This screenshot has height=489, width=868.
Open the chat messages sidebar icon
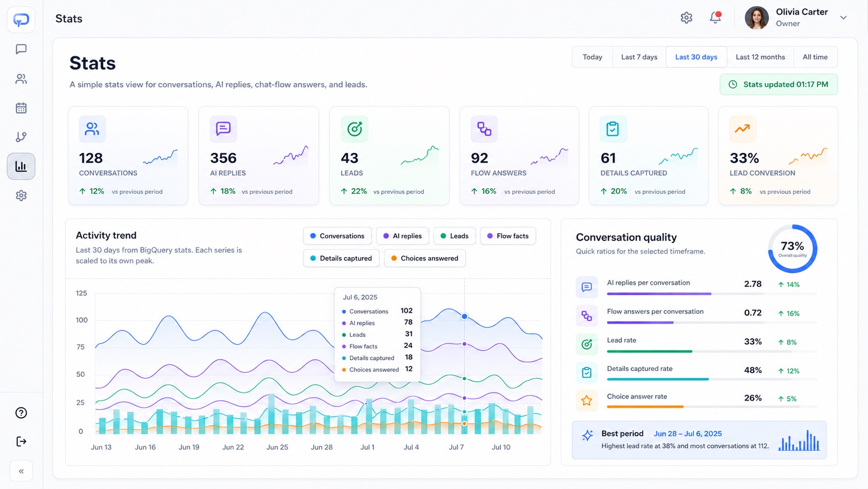(x=21, y=49)
